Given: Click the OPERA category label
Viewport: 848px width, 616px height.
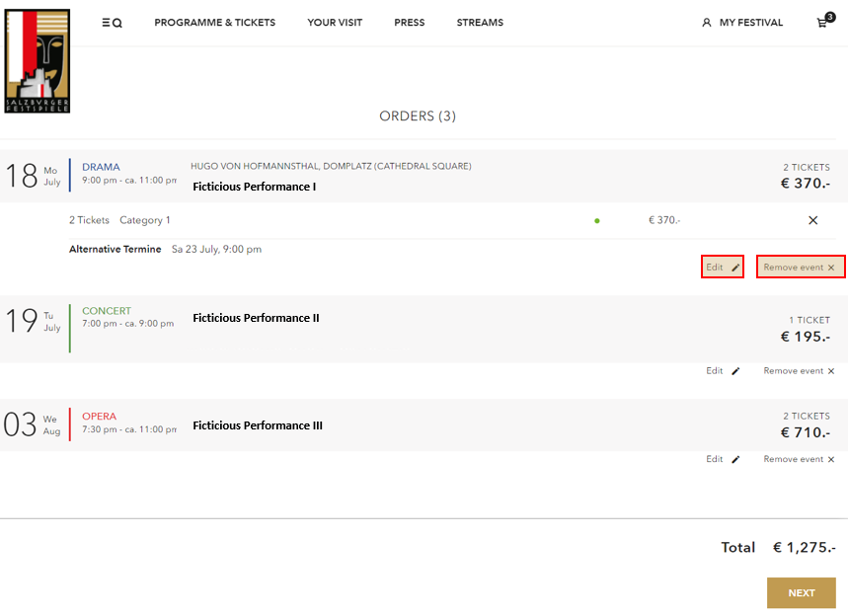Looking at the screenshot, I should pyautogui.click(x=99, y=417).
